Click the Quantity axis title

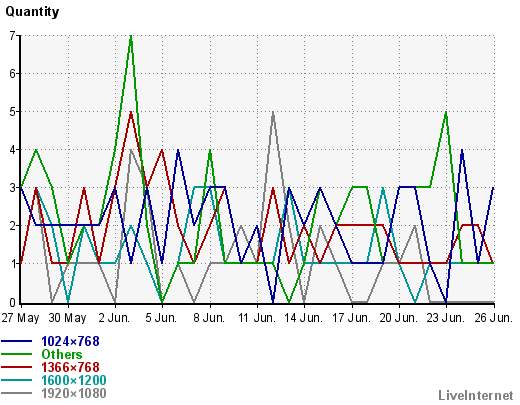tap(32, 12)
